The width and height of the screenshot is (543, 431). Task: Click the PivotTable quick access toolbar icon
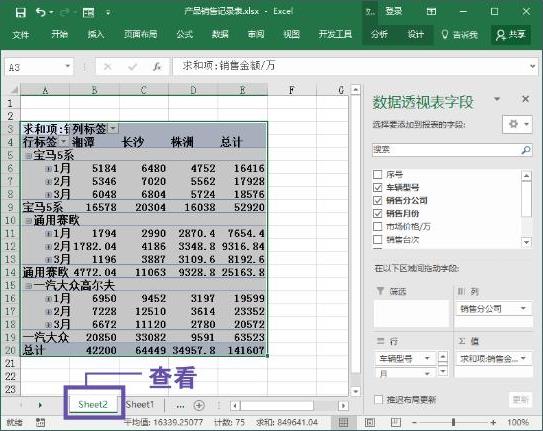point(88,13)
